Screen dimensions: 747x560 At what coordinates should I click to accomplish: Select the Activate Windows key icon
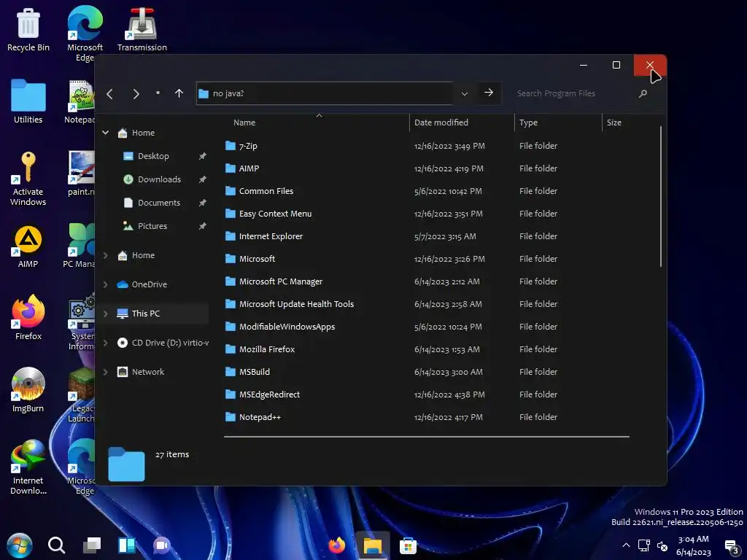pos(28,179)
